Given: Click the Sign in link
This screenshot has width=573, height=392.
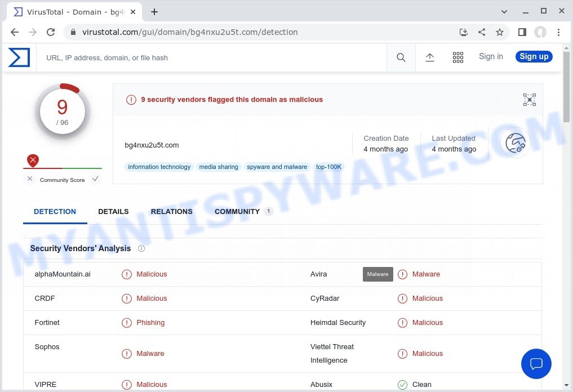Looking at the screenshot, I should coord(491,56).
